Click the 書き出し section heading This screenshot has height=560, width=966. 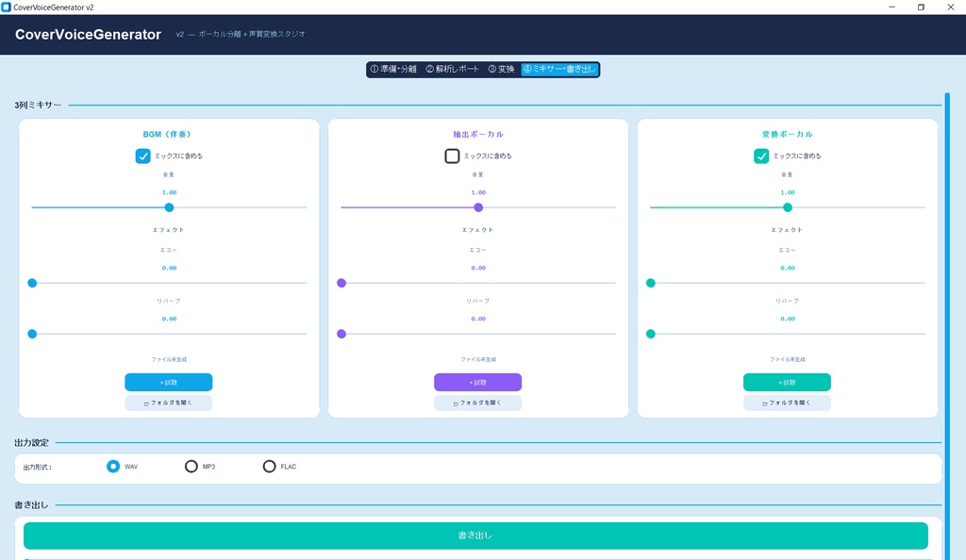(x=31, y=505)
